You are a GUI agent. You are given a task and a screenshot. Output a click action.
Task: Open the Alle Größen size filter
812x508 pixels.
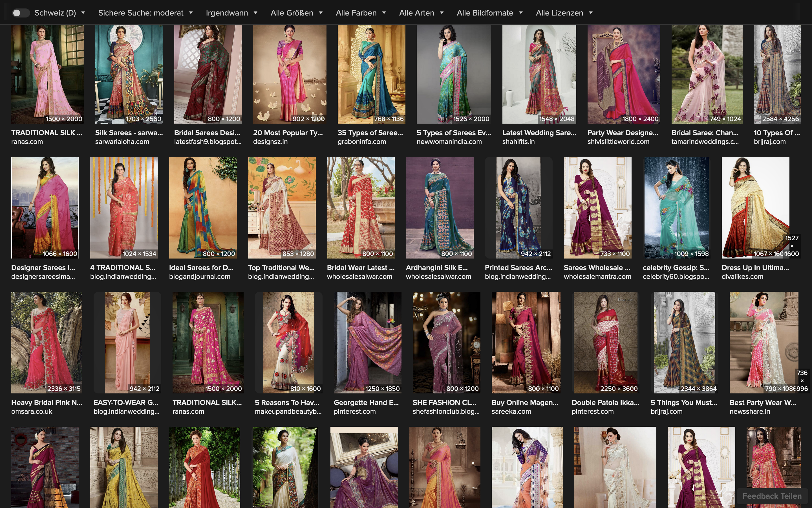[297, 13]
